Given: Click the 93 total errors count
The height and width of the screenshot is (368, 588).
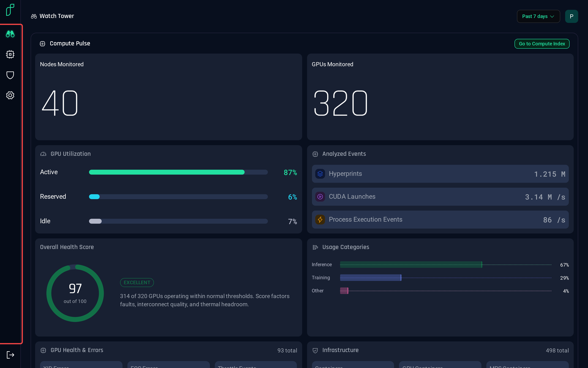Looking at the screenshot, I should [287, 350].
